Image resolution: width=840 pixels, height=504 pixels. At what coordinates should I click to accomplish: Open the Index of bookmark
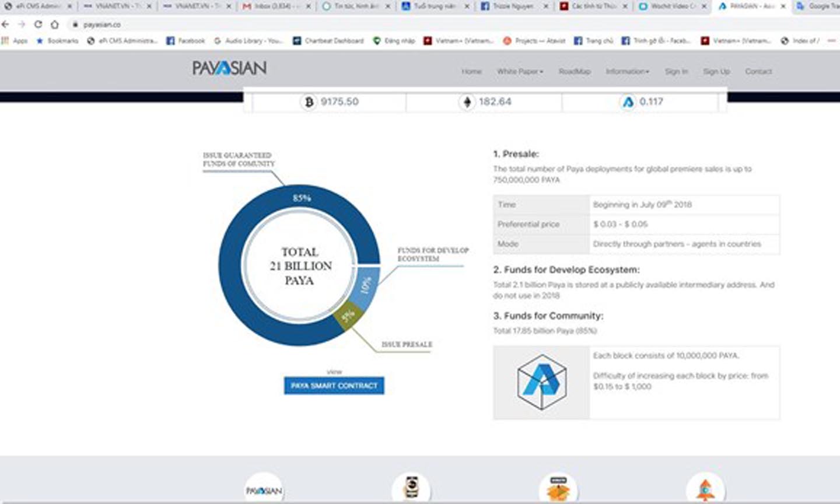click(800, 41)
